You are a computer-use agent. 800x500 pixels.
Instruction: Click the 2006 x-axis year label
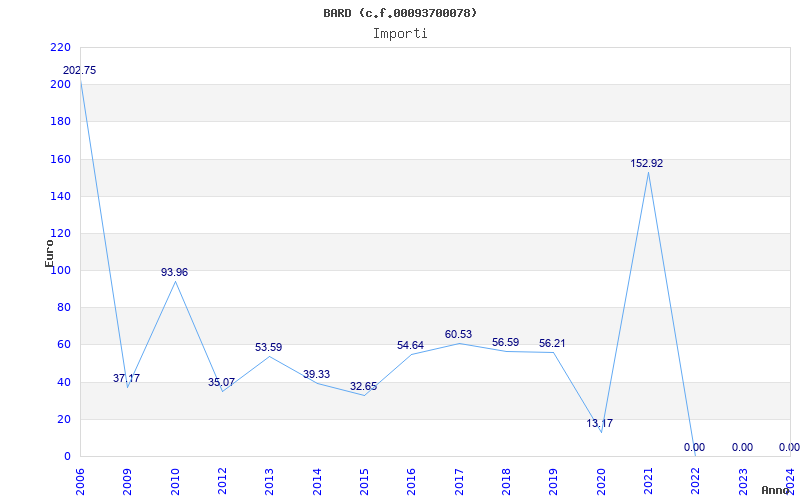[x=80, y=482]
